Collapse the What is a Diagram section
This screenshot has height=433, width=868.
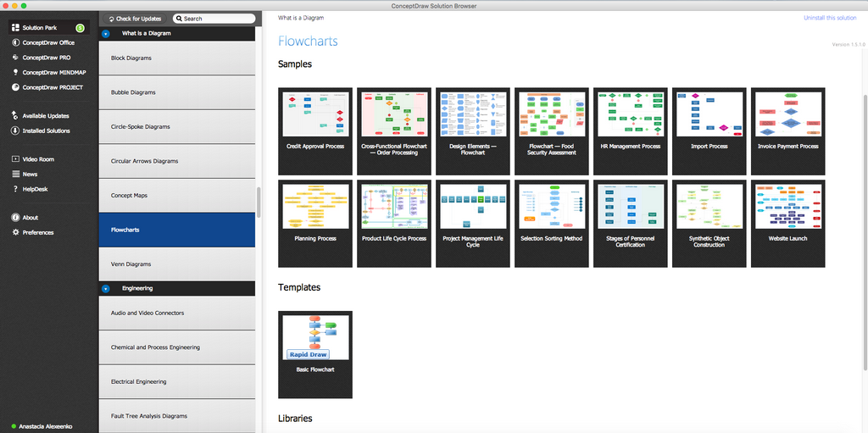pyautogui.click(x=106, y=33)
